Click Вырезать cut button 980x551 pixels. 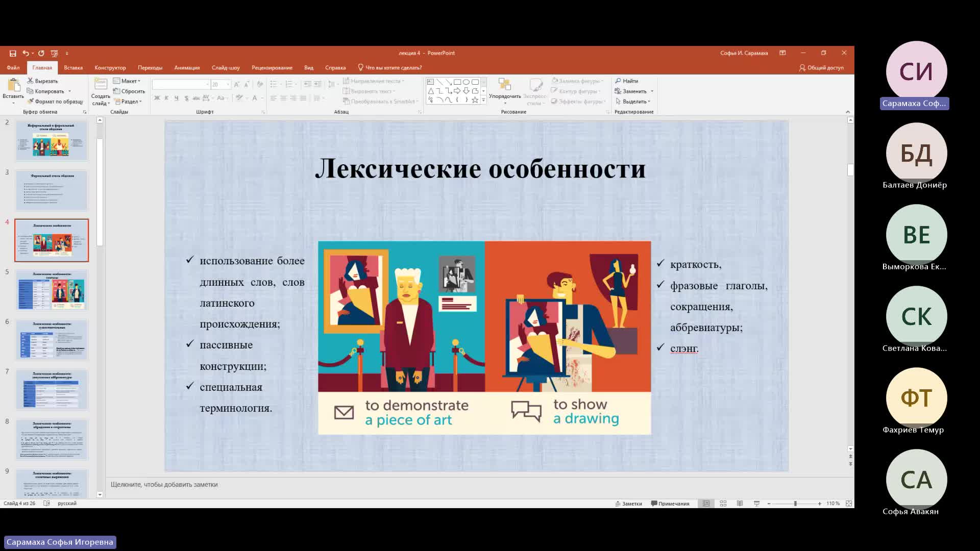click(43, 81)
